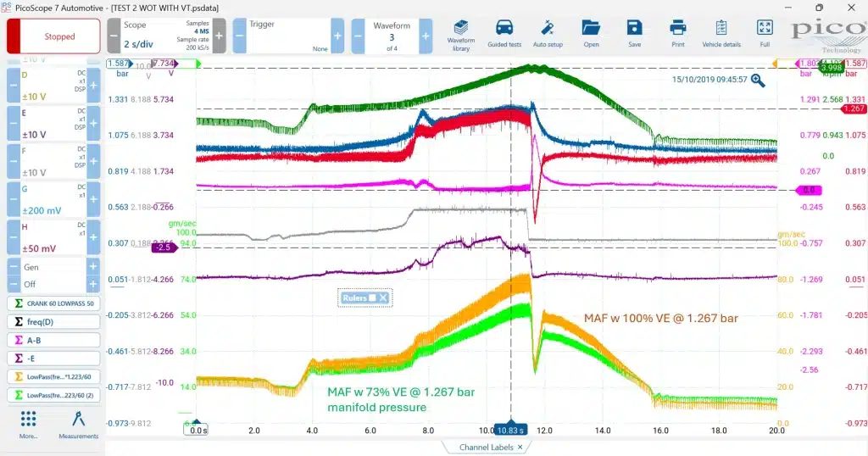Open the More... tools grid
The image size is (868, 456).
(x=28, y=425)
